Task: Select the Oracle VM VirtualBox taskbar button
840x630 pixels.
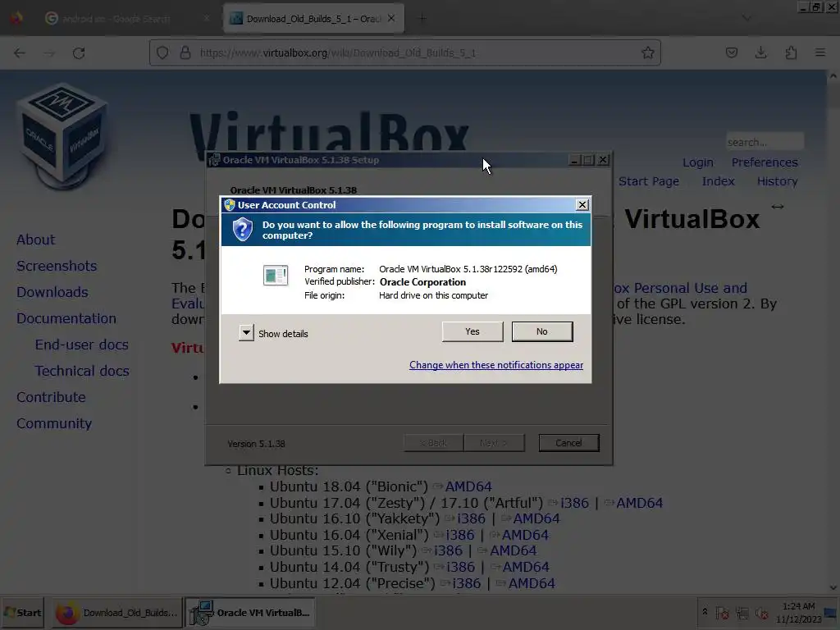Action: [x=250, y=612]
